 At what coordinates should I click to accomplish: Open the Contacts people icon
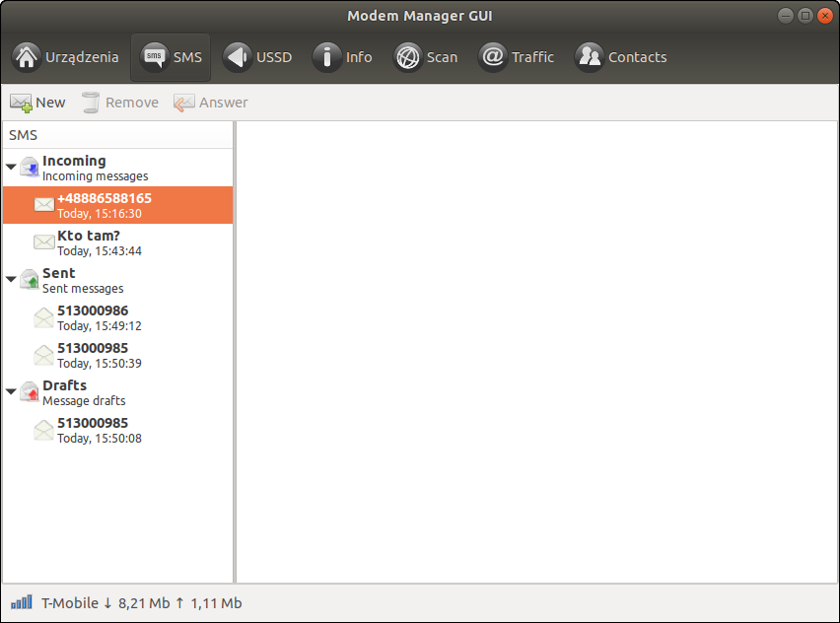[590, 57]
